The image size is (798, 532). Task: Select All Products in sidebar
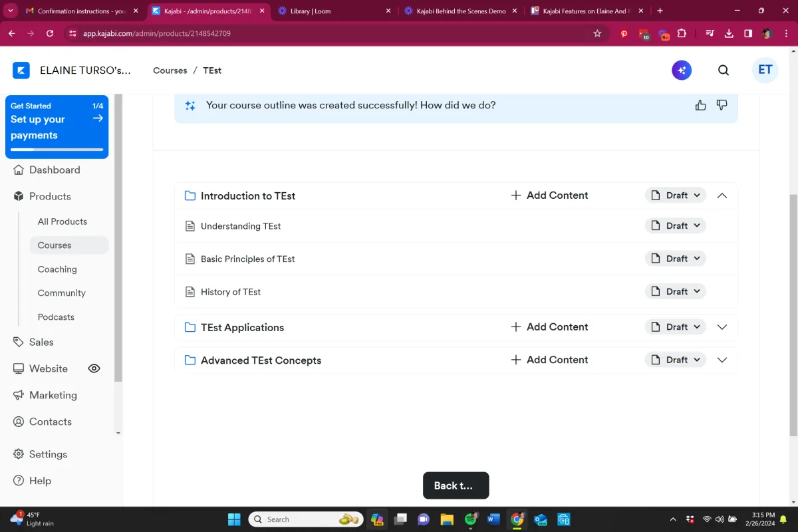click(x=63, y=221)
